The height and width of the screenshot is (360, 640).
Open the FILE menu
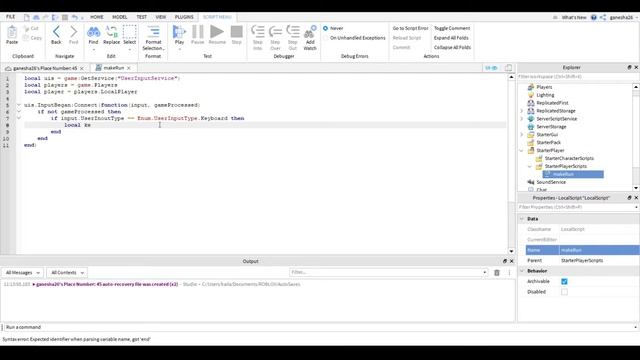(x=11, y=17)
